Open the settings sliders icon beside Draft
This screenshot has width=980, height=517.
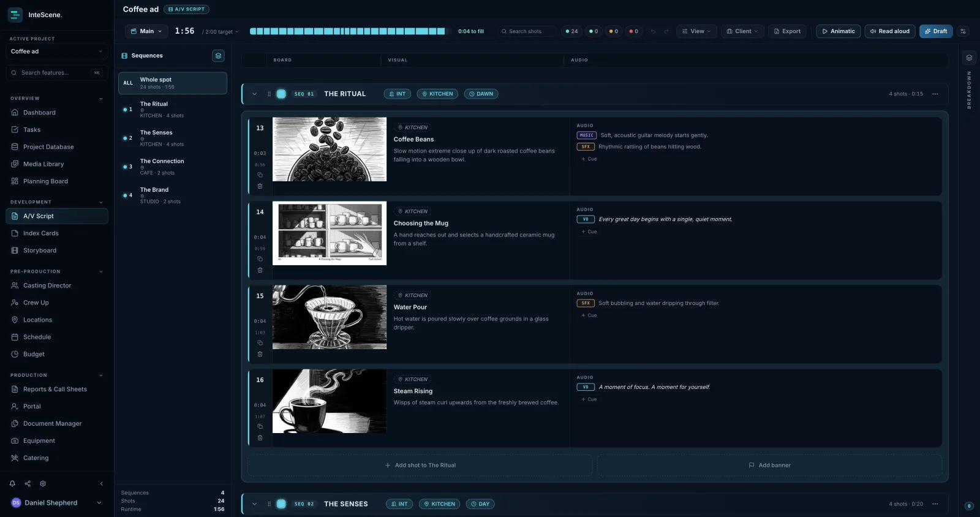(963, 31)
